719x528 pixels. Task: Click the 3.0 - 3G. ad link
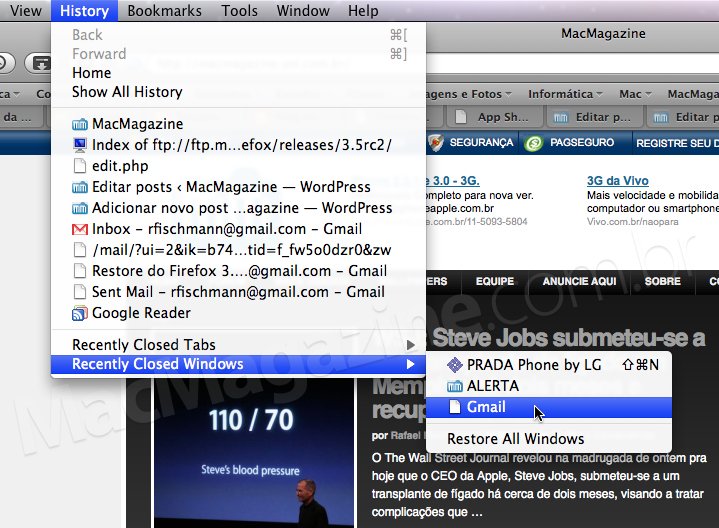pos(453,181)
